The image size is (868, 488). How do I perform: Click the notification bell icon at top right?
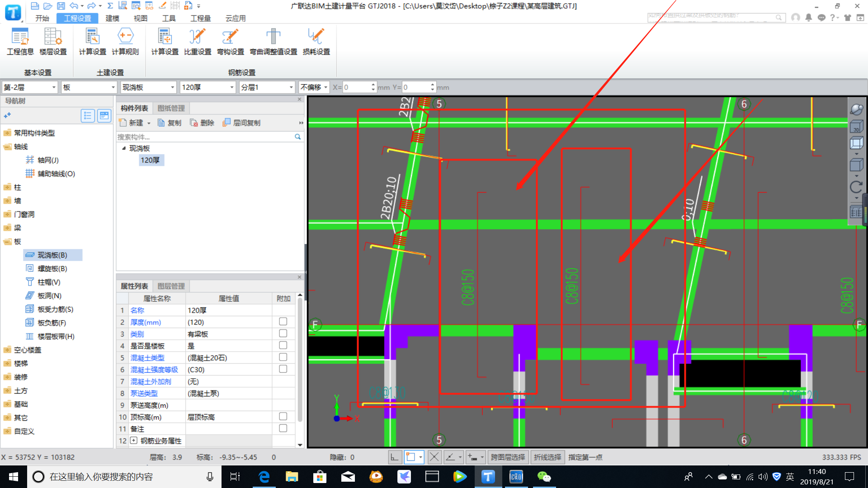coord(808,18)
